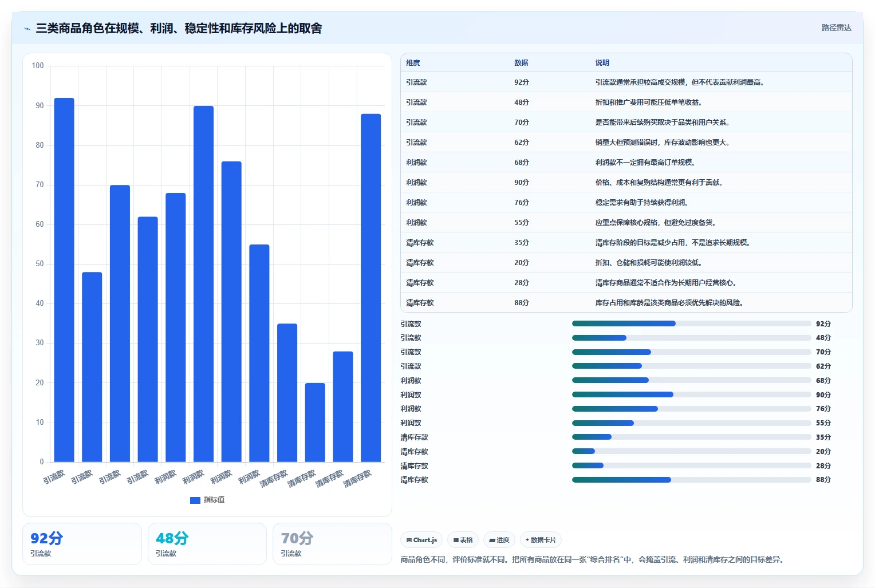Click the 92分 progress bar
This screenshot has height=588, width=875.
click(x=691, y=323)
